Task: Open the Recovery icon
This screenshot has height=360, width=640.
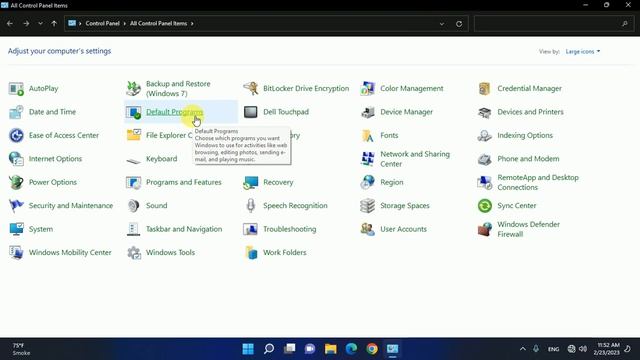Action: pyautogui.click(x=251, y=182)
